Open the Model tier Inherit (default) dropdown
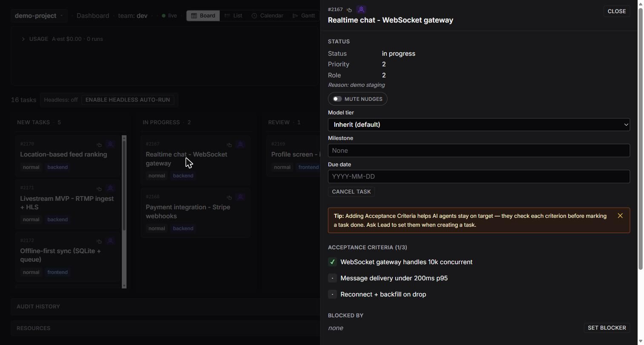 click(x=479, y=125)
